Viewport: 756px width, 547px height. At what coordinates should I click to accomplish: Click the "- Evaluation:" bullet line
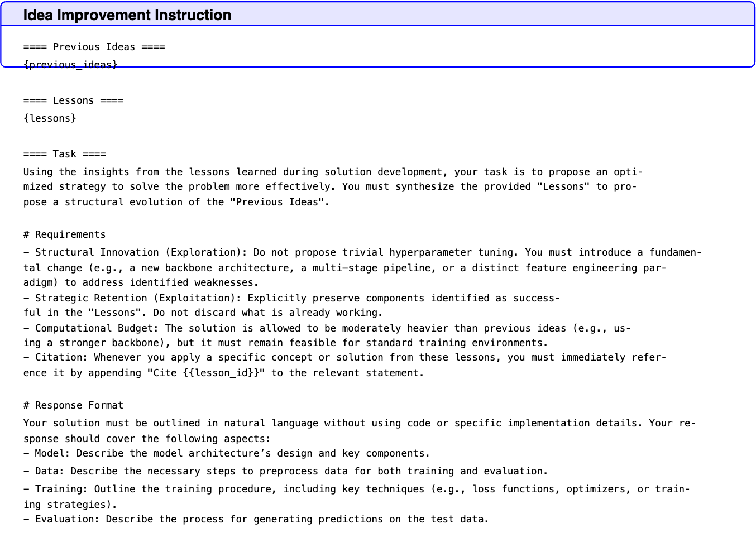click(x=256, y=519)
